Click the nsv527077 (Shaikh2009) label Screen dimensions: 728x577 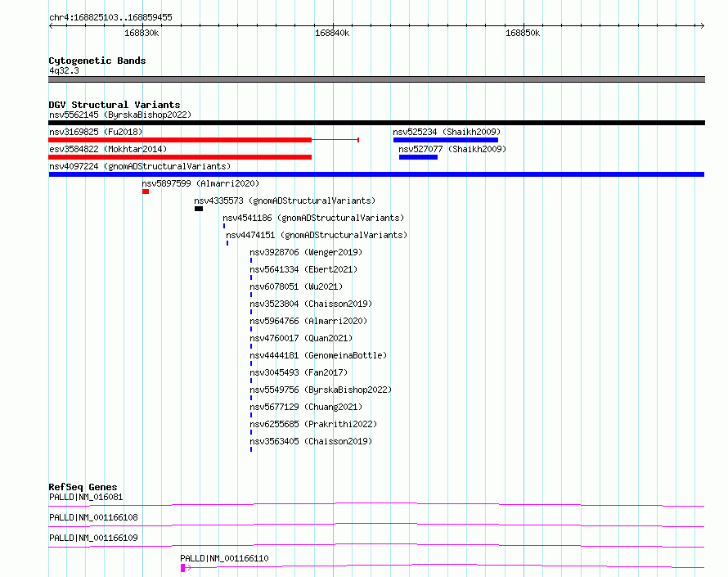[452, 149]
